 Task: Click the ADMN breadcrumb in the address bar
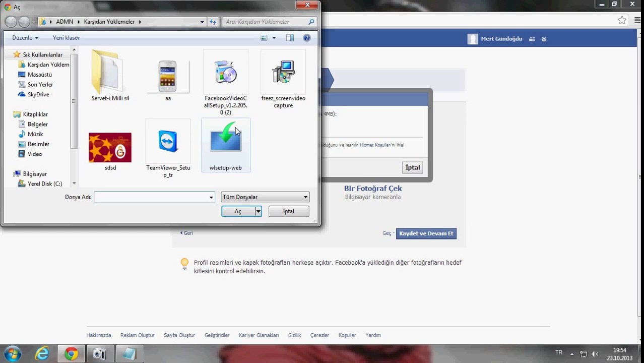(x=65, y=22)
